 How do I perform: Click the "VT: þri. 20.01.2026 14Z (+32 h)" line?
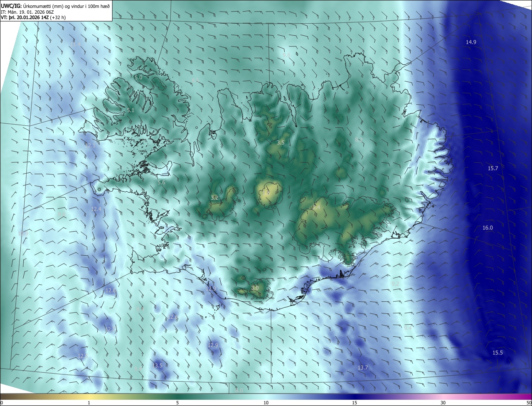pos(33,17)
